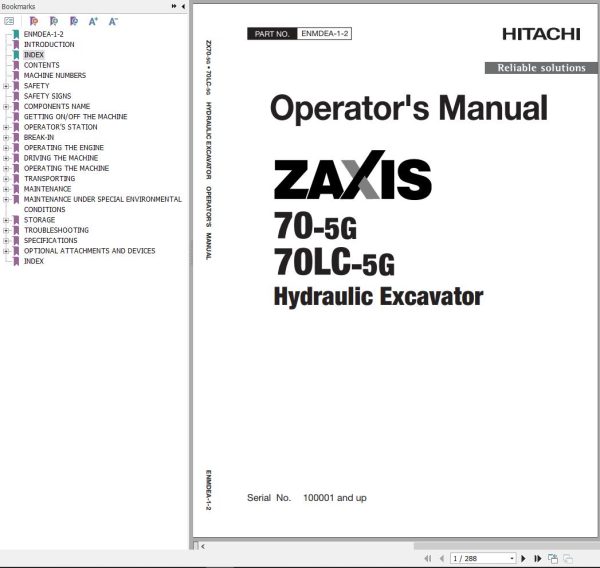Open the MACHINE NUMBERS bookmark
Screen dimensions: 600x568
click(x=55, y=75)
